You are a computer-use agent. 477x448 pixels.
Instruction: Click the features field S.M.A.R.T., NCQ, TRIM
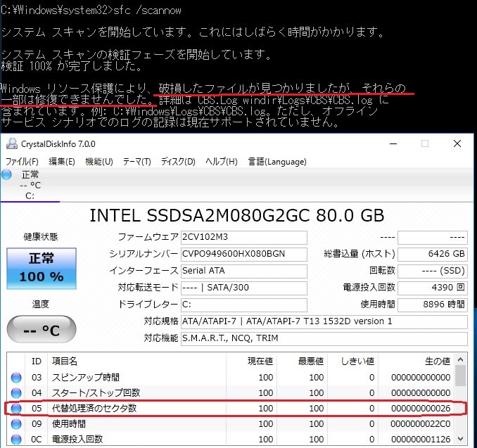pos(324,338)
